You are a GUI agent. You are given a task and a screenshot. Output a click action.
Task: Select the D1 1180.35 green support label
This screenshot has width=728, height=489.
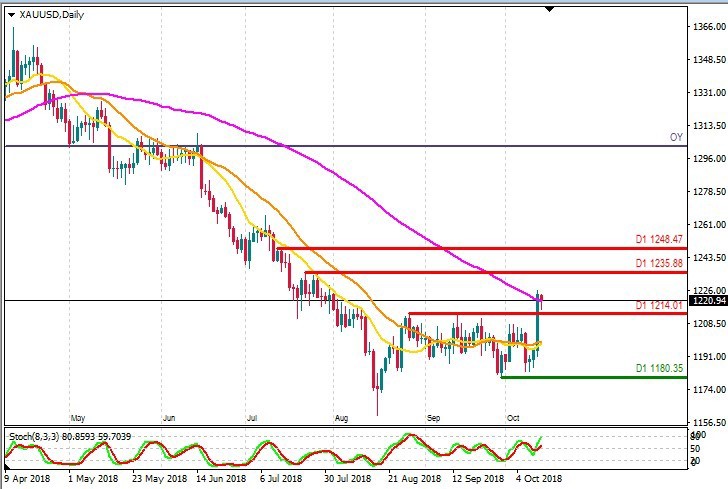(659, 368)
